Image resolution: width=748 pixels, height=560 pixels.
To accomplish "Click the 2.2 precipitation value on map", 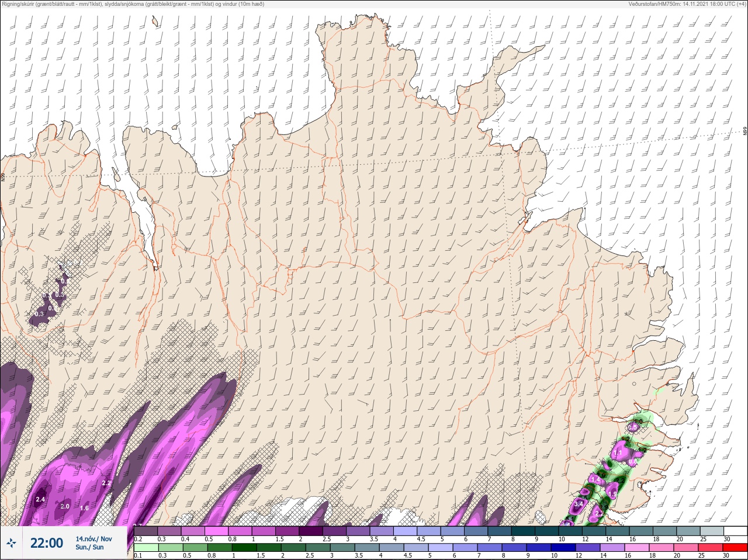I will tap(106, 483).
